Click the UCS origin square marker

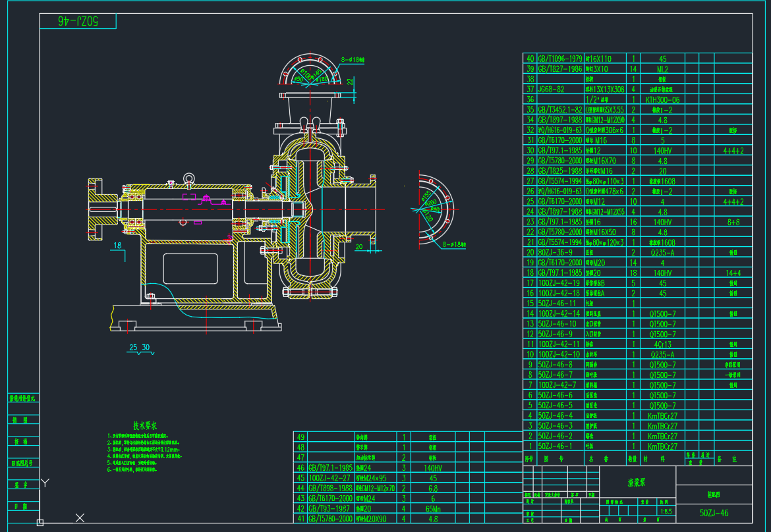40,523
